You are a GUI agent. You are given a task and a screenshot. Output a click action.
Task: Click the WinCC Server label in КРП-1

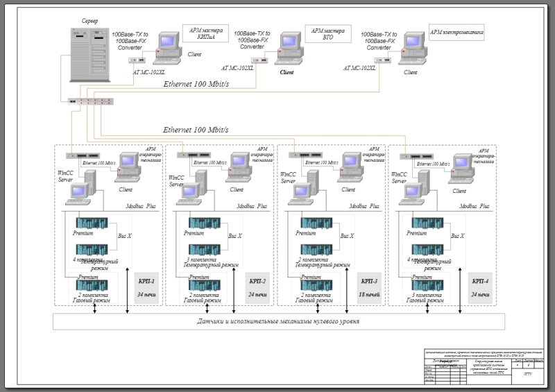coord(65,176)
